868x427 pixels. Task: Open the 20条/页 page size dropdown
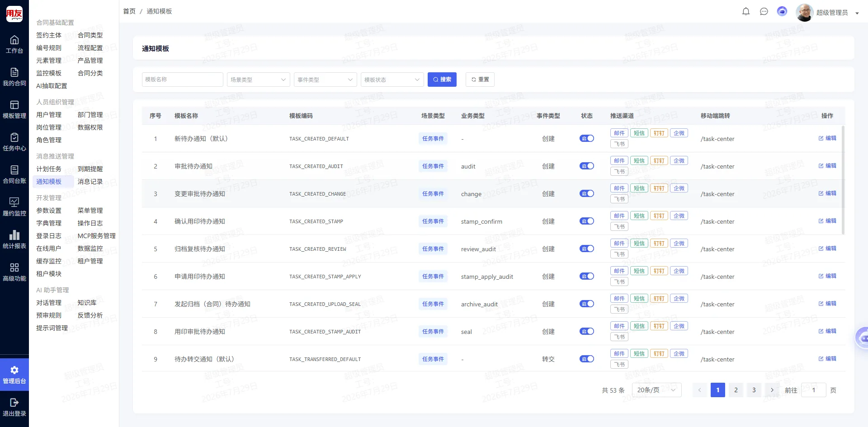pyautogui.click(x=656, y=390)
